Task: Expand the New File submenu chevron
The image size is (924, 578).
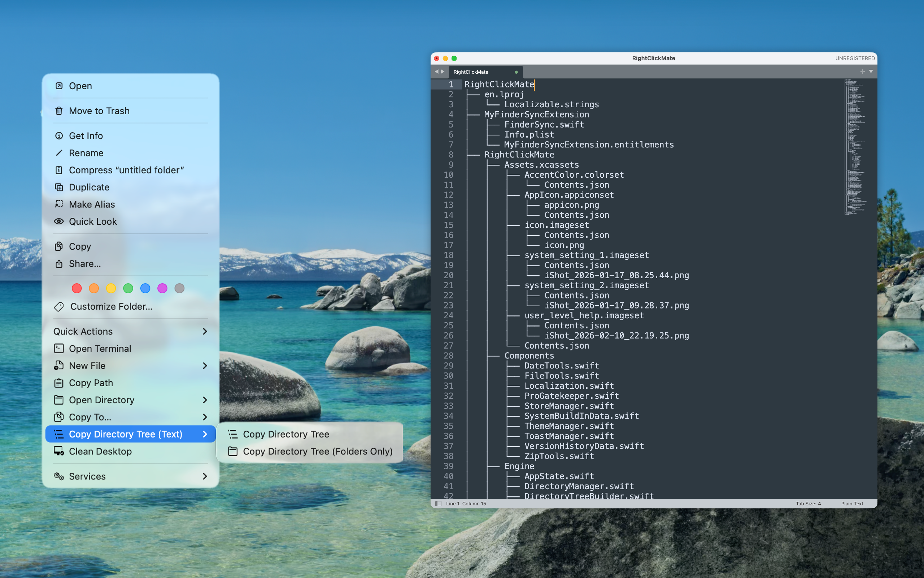Action: (205, 366)
